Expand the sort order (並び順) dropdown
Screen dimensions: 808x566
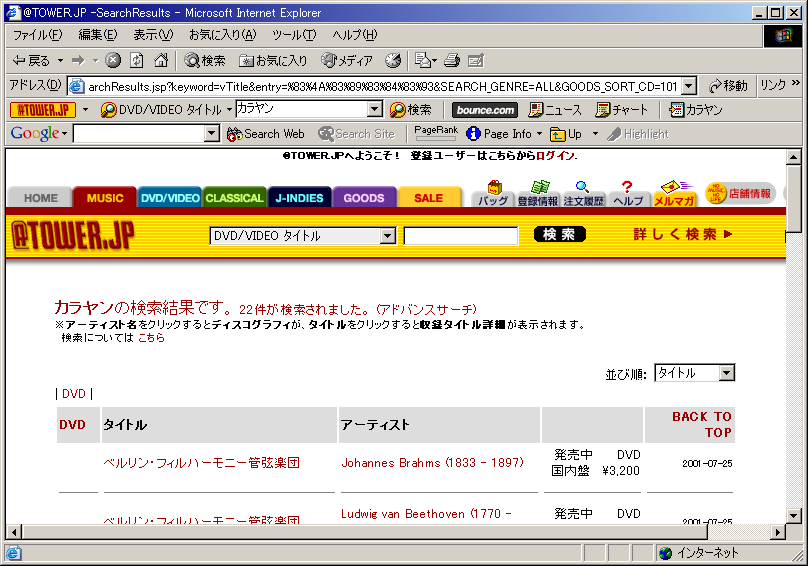726,373
